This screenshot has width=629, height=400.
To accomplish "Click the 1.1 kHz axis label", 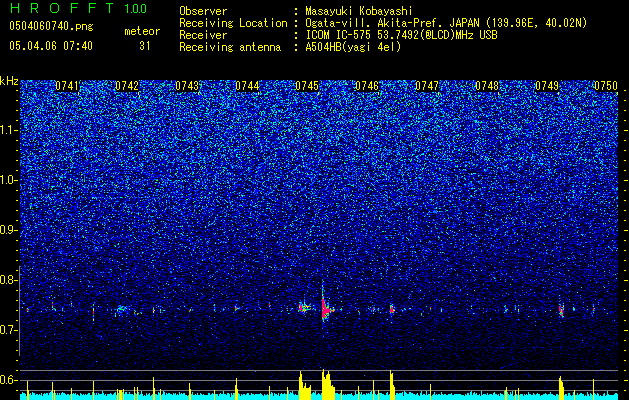I will (8, 130).
